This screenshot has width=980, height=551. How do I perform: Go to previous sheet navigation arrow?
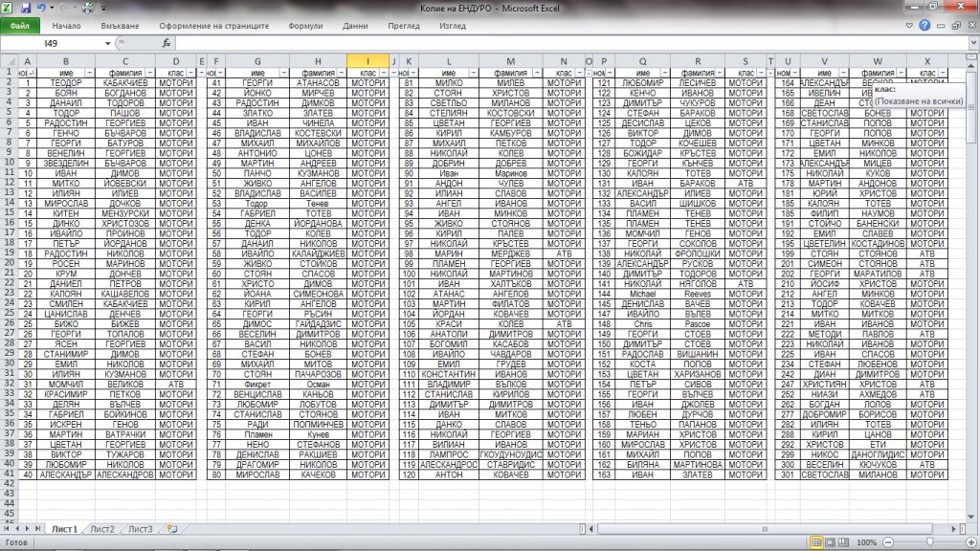pyautogui.click(x=17, y=528)
